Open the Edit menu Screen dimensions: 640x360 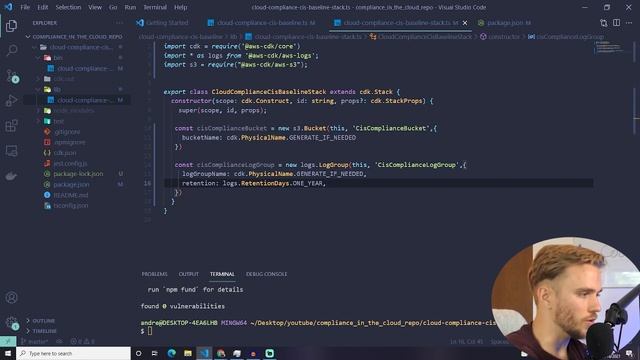[42, 7]
